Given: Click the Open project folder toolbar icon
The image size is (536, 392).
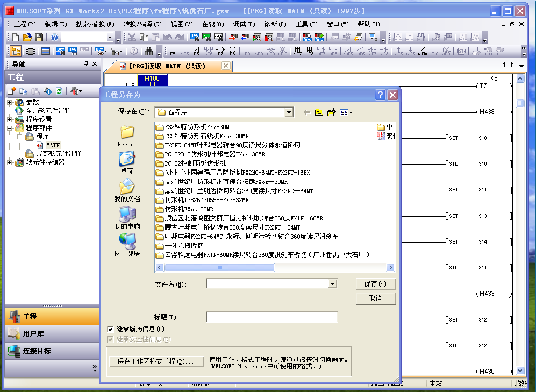Looking at the screenshot, I should coord(27,38).
